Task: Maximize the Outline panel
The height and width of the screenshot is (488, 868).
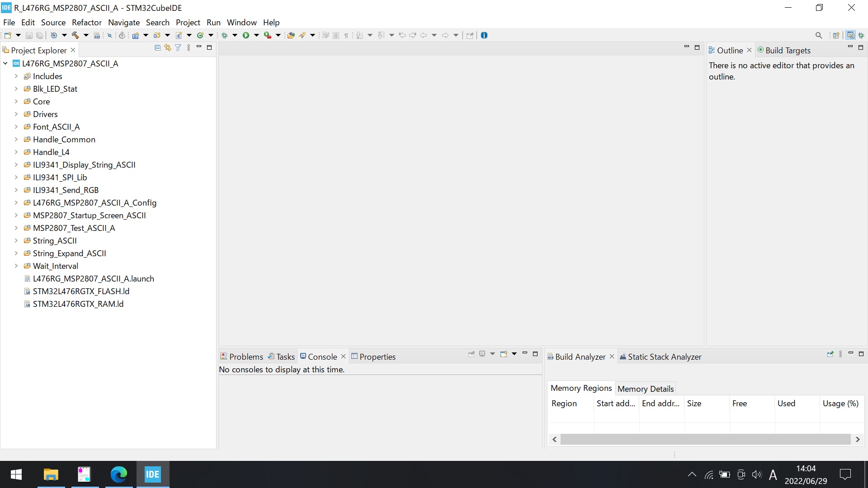Action: pyautogui.click(x=861, y=47)
